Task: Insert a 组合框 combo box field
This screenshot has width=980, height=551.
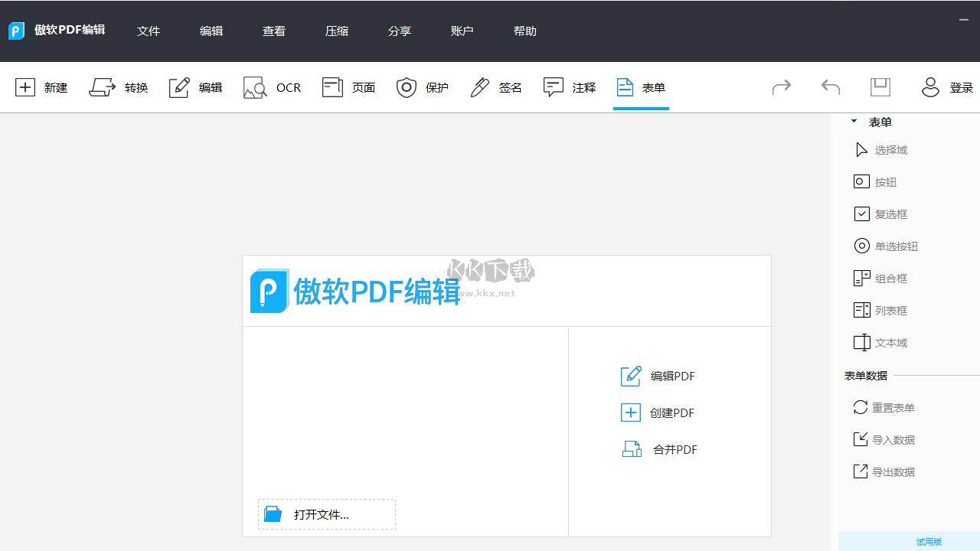Action: tap(880, 278)
